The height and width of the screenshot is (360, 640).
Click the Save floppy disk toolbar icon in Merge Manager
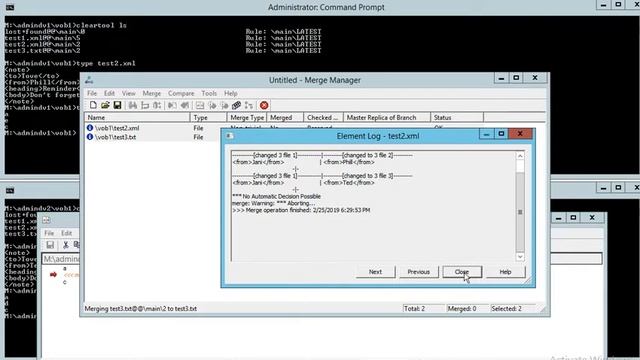coord(117,105)
